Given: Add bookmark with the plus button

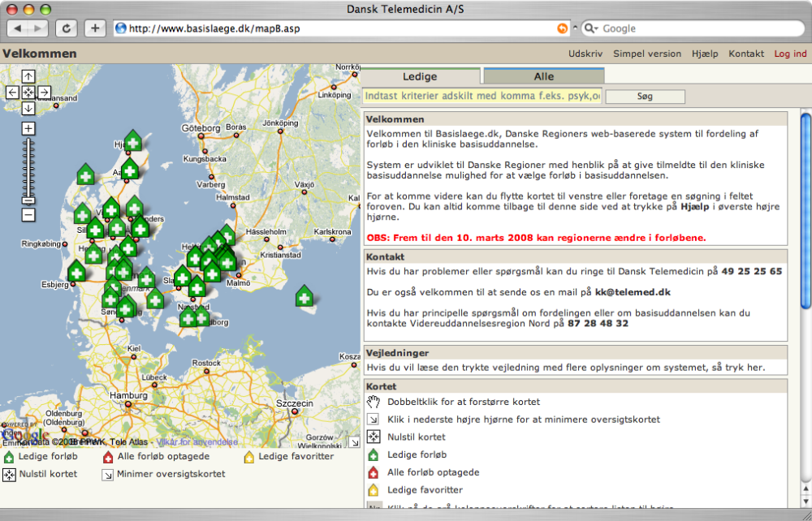Looking at the screenshot, I should 95,28.
